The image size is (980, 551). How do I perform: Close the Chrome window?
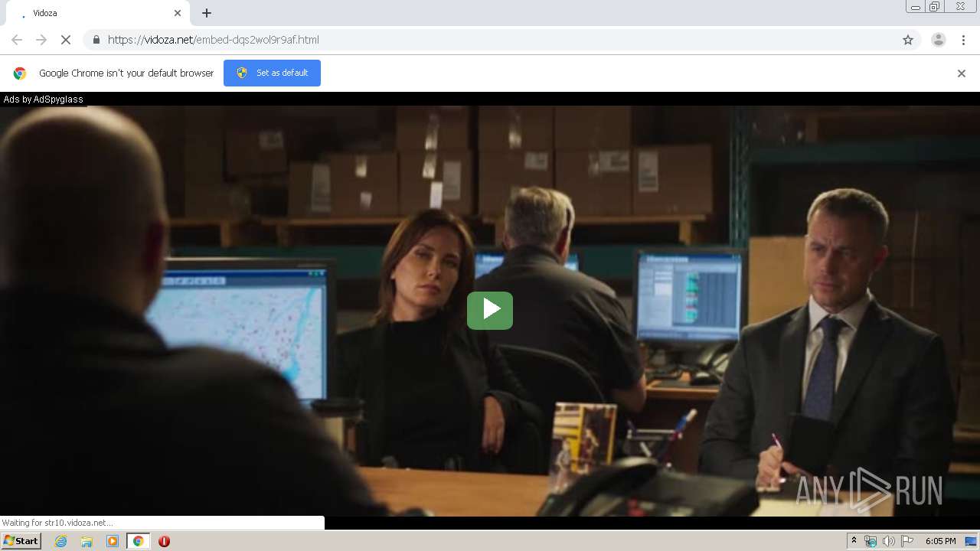click(960, 7)
